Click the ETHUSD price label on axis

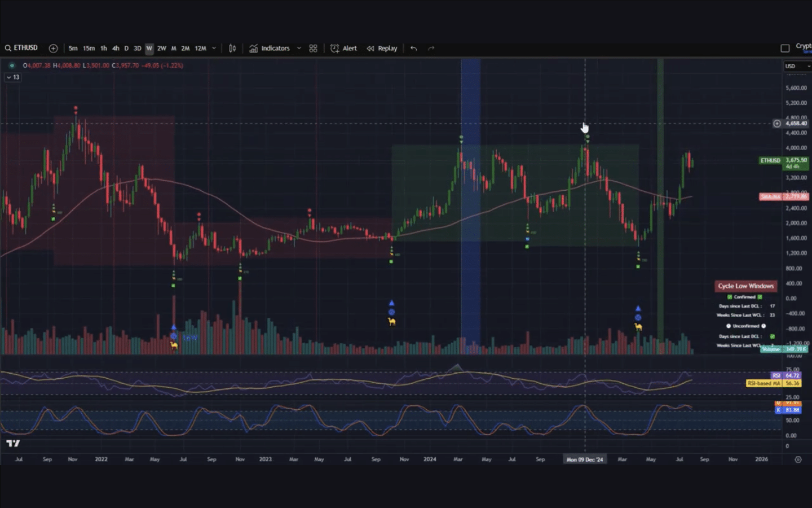(770, 160)
